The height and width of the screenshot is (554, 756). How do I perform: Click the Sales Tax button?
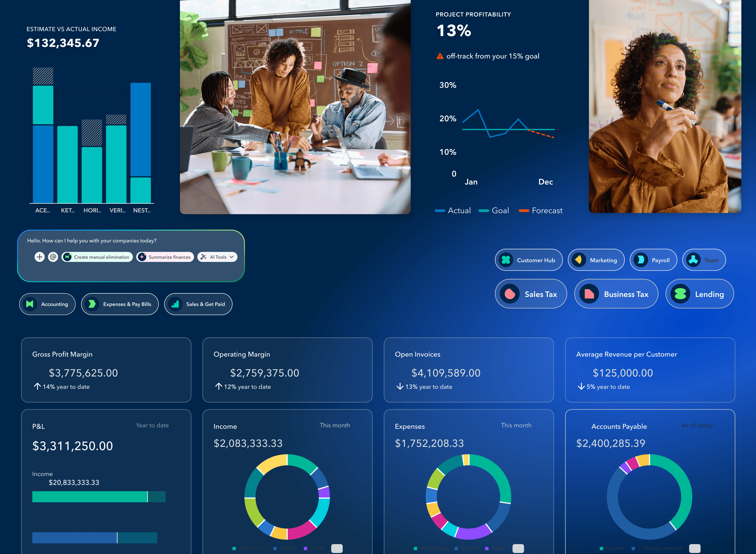[531, 294]
